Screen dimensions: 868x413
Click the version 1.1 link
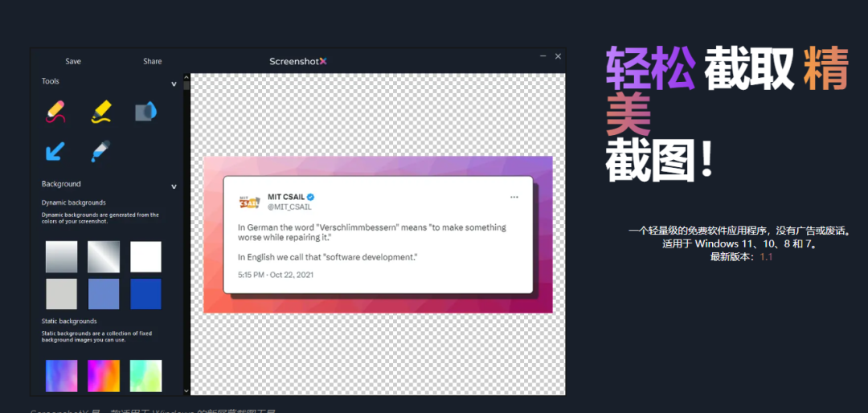pos(766,257)
